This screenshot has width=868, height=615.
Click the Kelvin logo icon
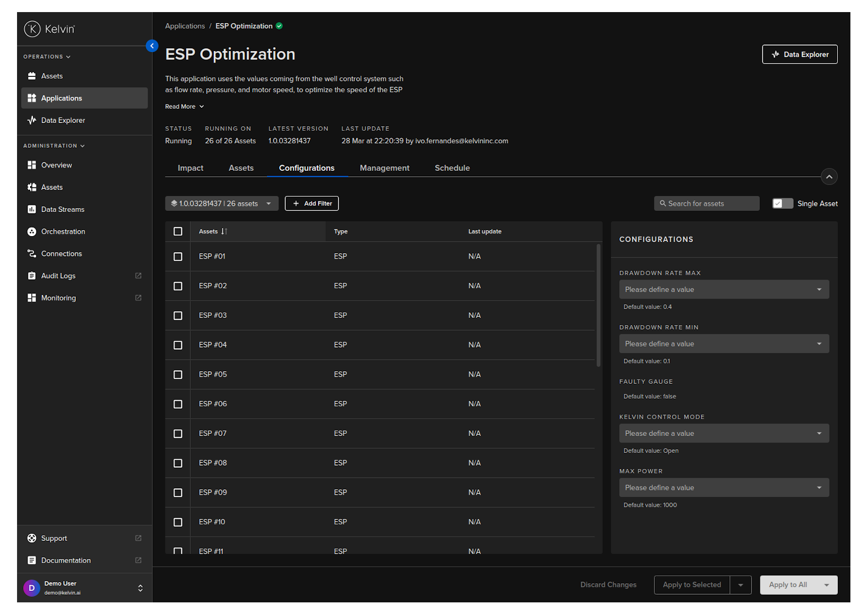pos(32,29)
